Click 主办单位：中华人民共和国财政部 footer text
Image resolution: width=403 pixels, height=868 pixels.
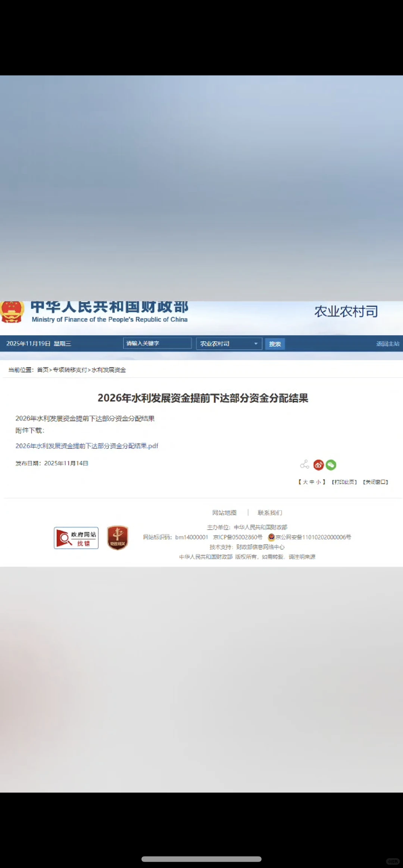pos(247,527)
